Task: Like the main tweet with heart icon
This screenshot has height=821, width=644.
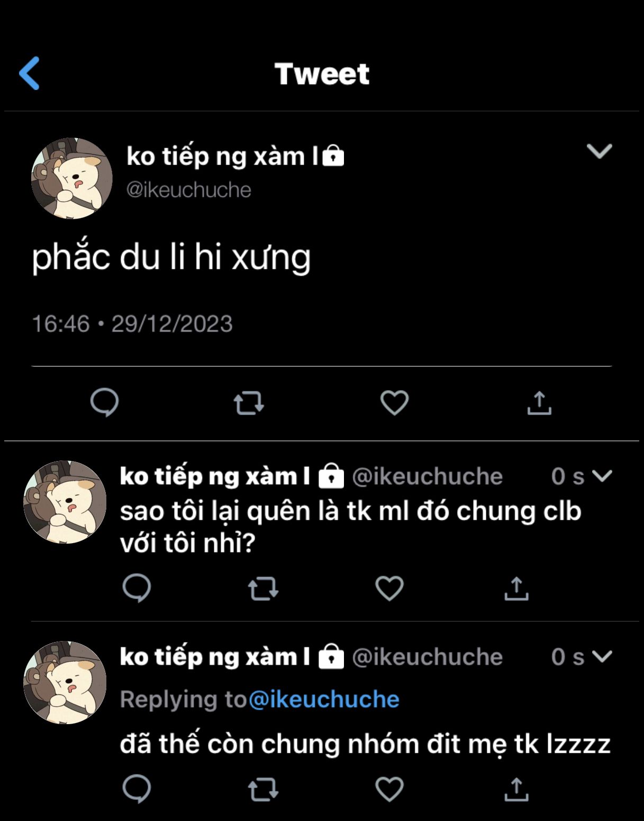Action: [x=395, y=403]
